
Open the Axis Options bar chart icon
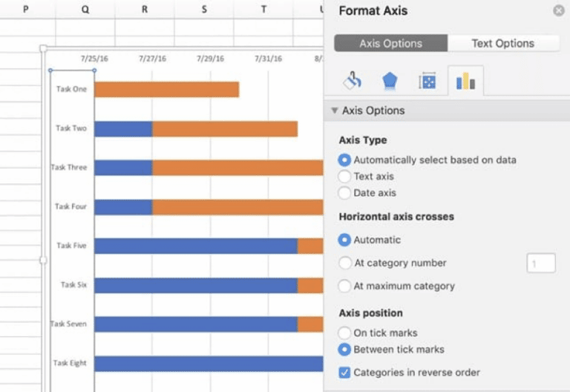point(465,81)
